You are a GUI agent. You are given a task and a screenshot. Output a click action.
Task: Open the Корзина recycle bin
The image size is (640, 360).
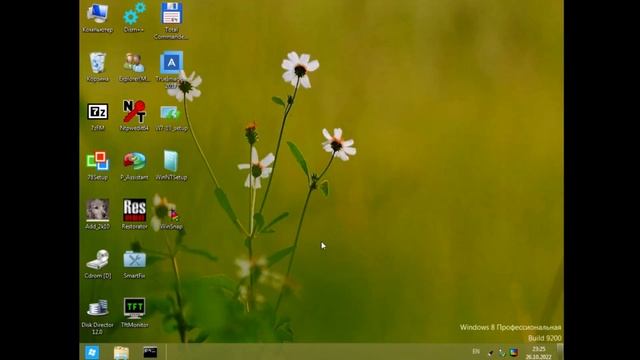coord(98,67)
